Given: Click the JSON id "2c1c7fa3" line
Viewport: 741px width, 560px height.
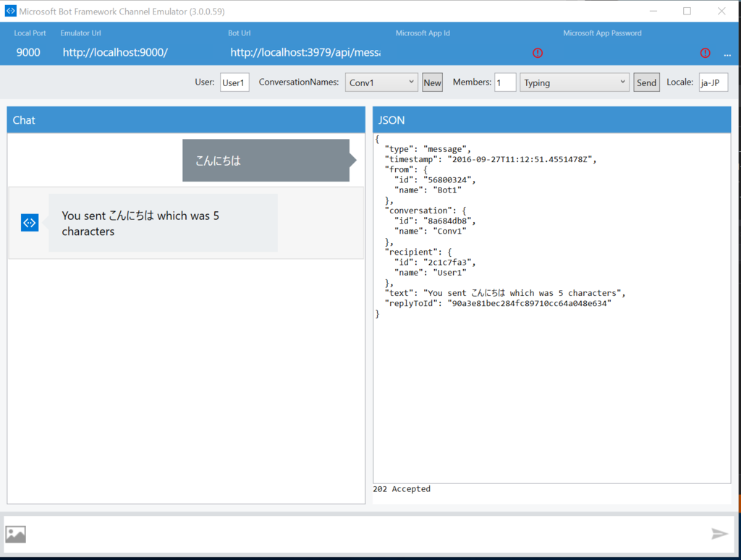Looking at the screenshot, I should (x=435, y=263).
